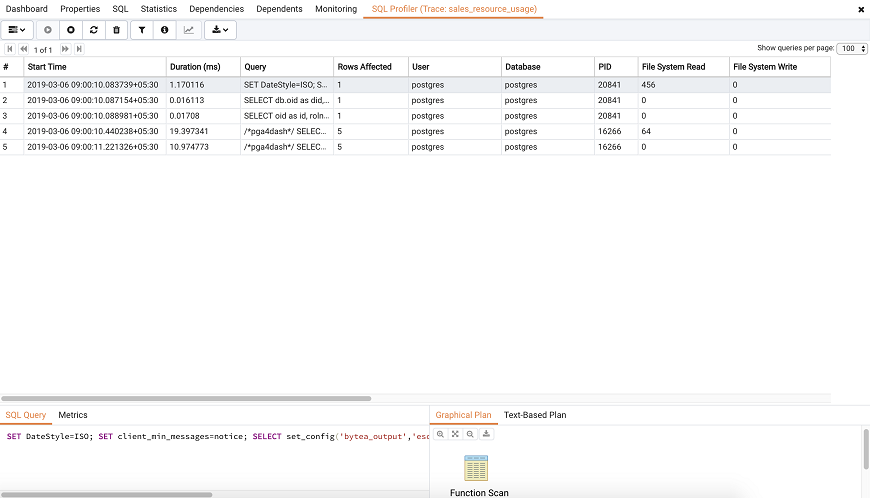Click the query table horizontal scrollbar
This screenshot has height=498, width=870.
click(186, 398)
